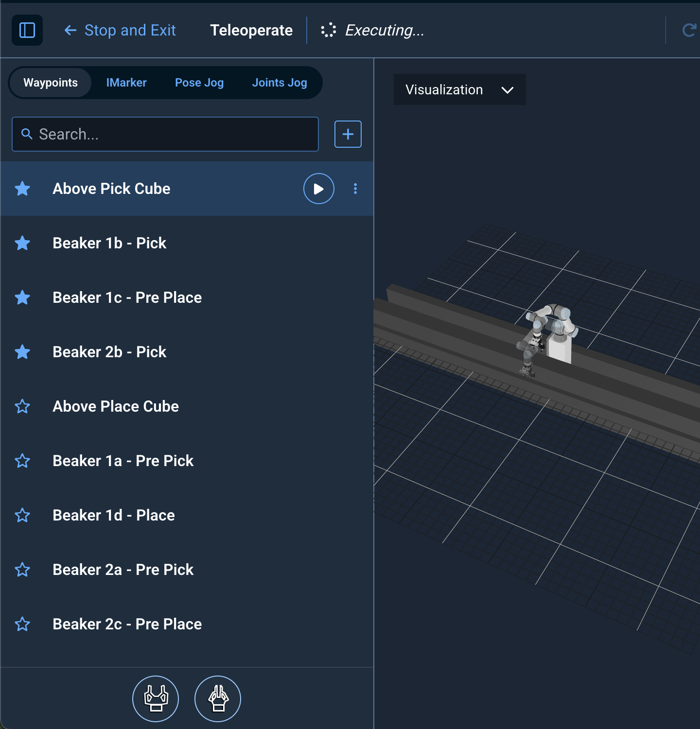Click the search magnifier icon
The width and height of the screenshot is (700, 729).
pyautogui.click(x=27, y=134)
